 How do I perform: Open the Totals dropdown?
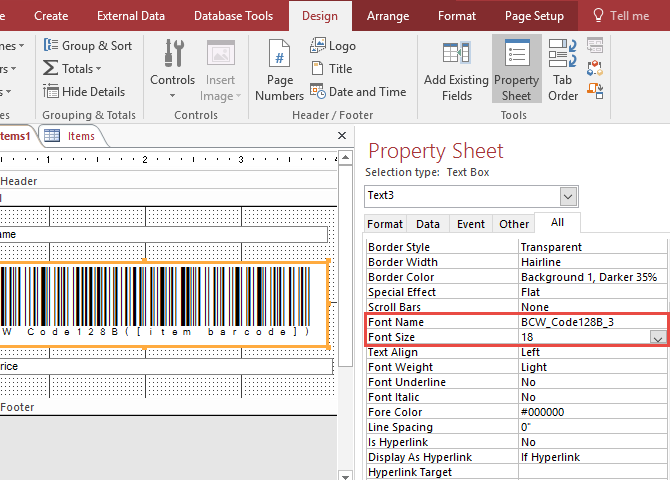[72, 68]
